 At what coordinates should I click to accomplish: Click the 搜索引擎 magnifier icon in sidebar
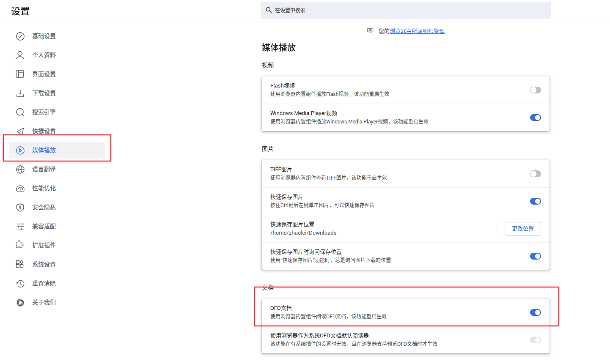point(20,112)
